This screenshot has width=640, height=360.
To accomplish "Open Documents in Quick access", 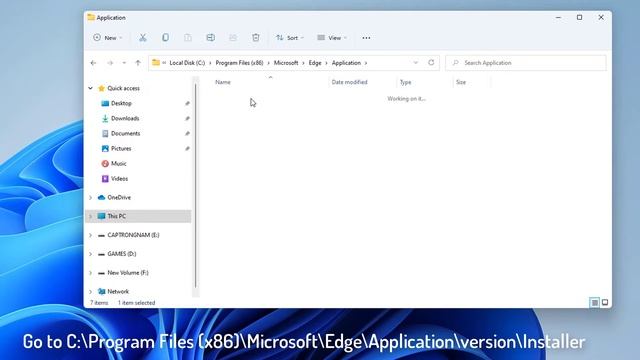I will click(125, 133).
